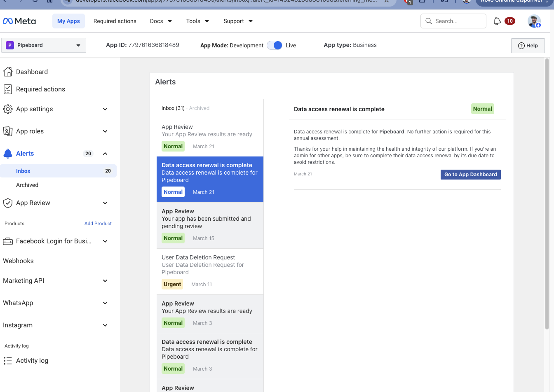The image size is (554, 392).
Task: Click the Add Product link
Action: (98, 223)
